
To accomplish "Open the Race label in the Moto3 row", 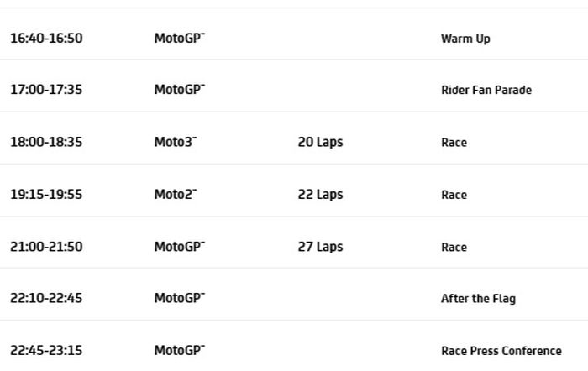I will click(x=454, y=143).
